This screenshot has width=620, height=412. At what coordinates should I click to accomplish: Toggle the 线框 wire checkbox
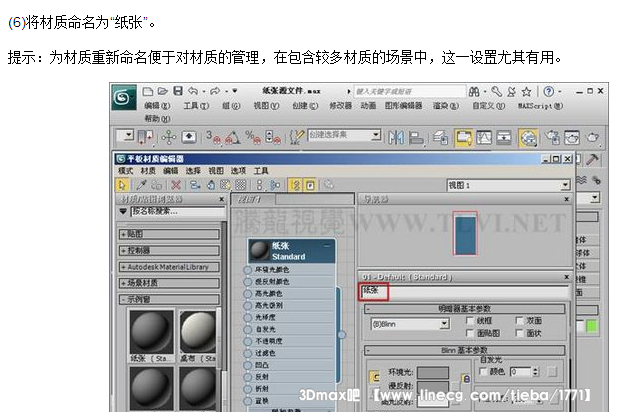[x=470, y=321]
